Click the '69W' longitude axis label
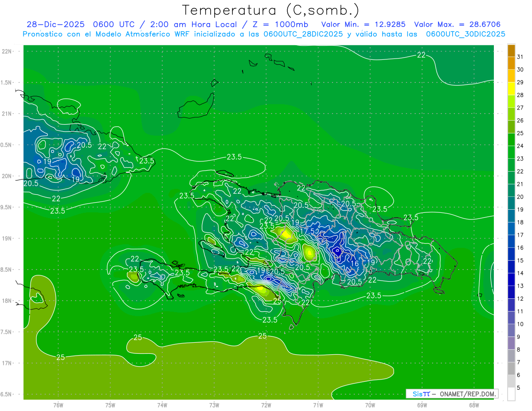532x411 pixels. click(x=422, y=405)
